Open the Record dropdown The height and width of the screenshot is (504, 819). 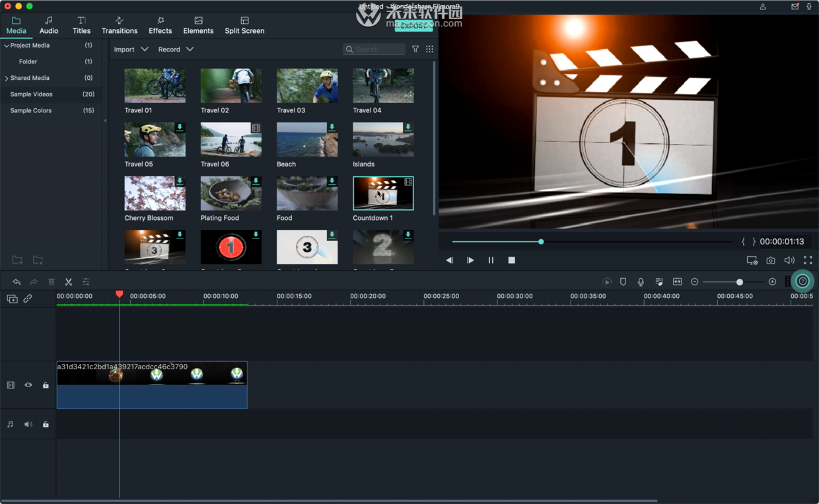click(176, 50)
